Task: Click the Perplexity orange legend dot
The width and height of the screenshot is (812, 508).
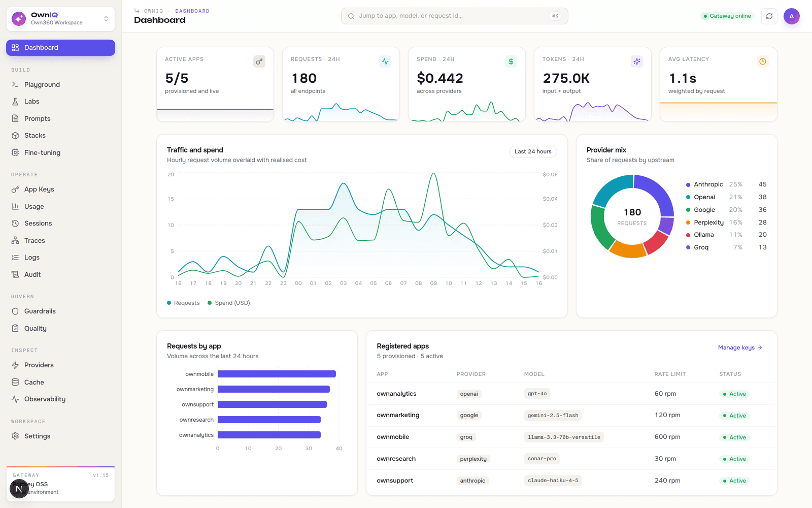Action: tap(688, 223)
